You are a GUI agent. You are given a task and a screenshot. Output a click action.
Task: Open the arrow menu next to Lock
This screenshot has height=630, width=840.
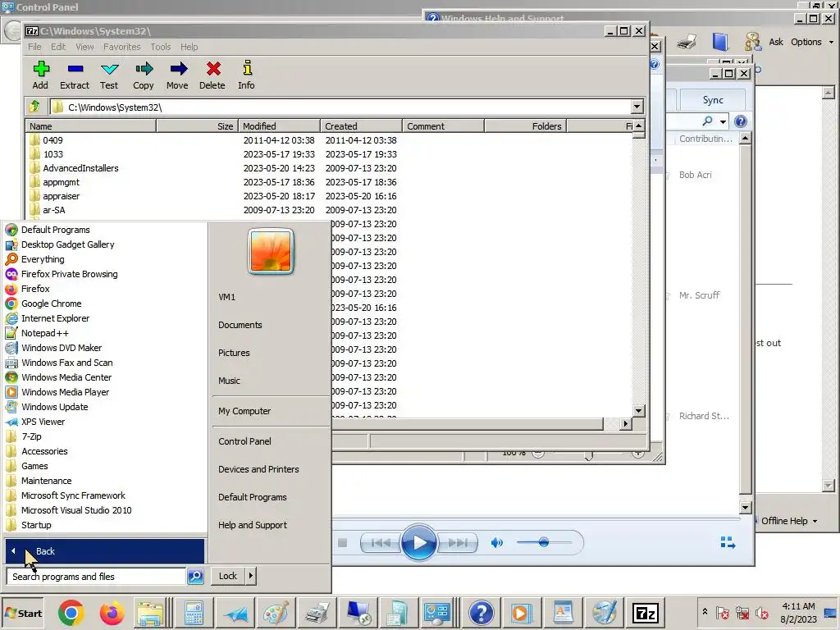[x=251, y=576]
